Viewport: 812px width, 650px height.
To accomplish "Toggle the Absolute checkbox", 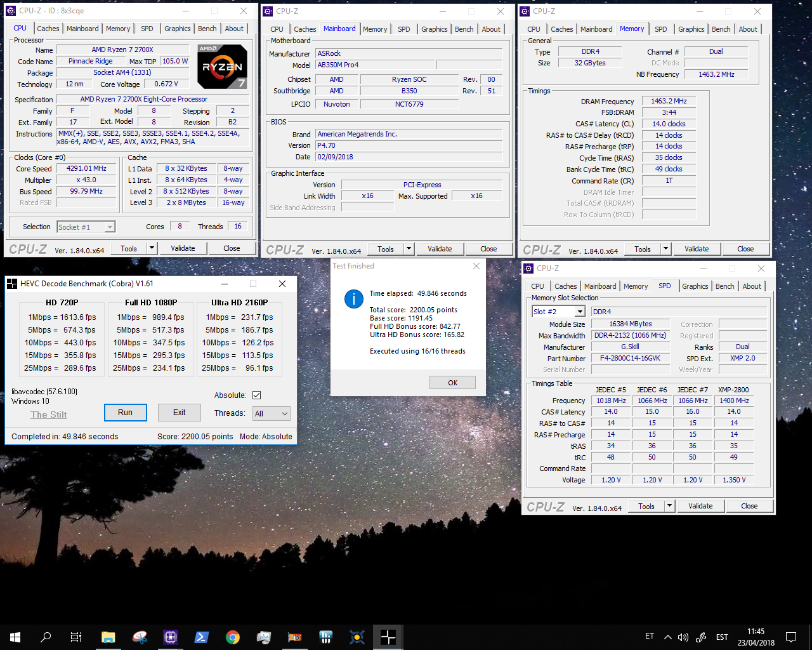I will (x=257, y=395).
